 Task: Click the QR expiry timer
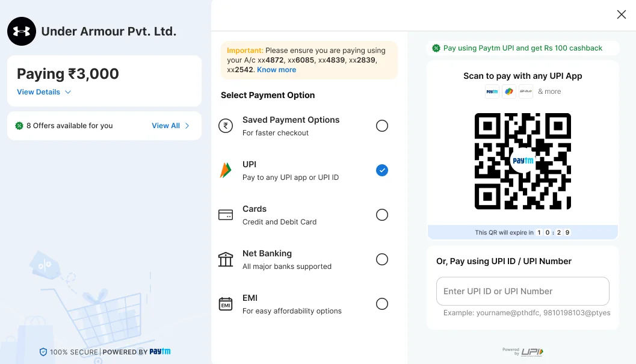554,232
